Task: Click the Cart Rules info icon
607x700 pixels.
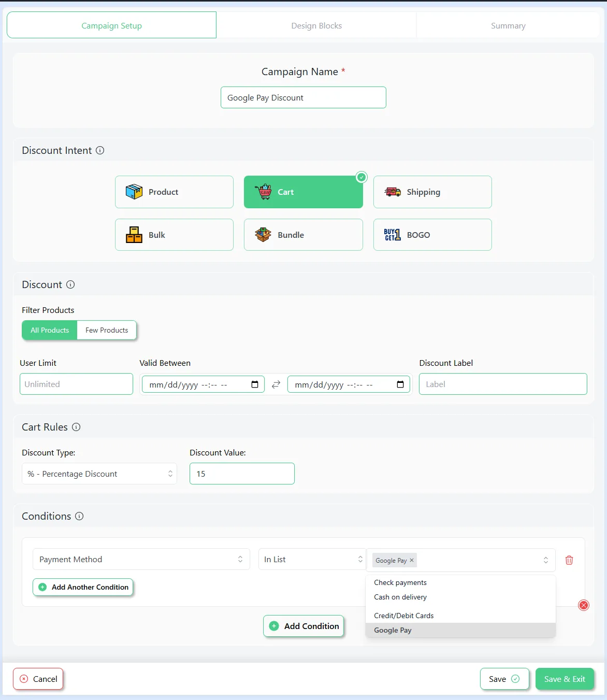Action: pyautogui.click(x=76, y=427)
